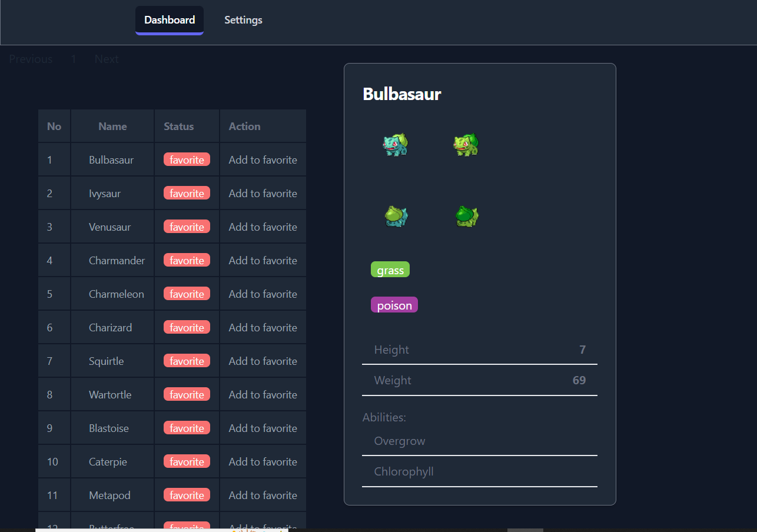This screenshot has height=532, width=757.
Task: Add Ivysaur to favorites
Action: point(263,193)
